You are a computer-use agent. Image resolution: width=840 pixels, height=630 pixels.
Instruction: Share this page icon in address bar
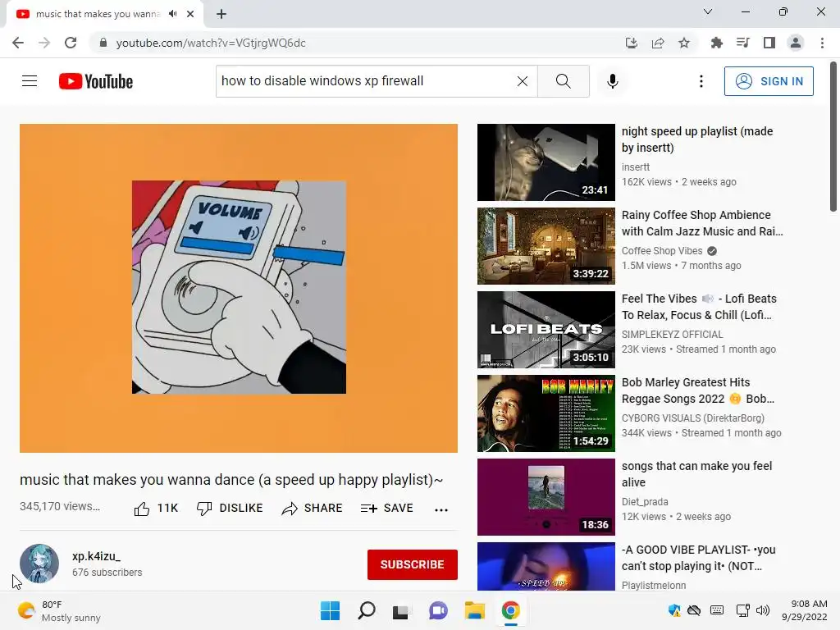658,43
